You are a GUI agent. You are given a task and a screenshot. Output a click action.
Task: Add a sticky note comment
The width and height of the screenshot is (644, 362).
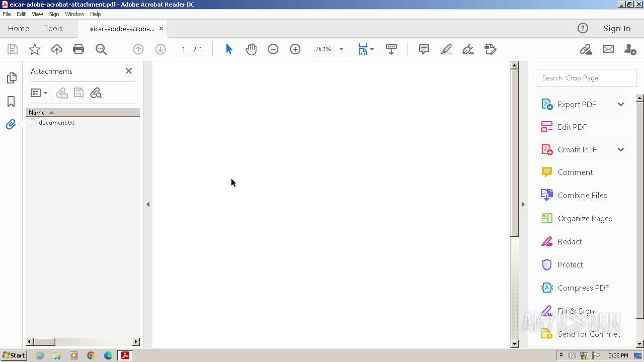click(424, 49)
